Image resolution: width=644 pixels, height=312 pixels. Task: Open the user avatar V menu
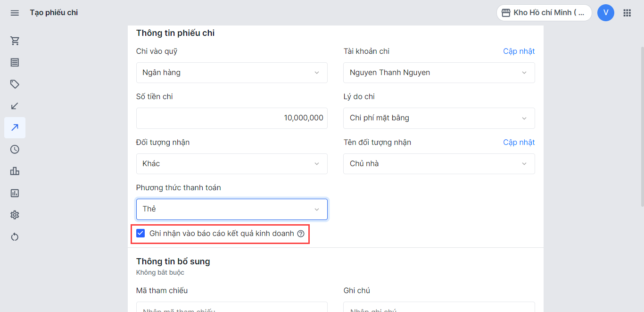tap(605, 13)
